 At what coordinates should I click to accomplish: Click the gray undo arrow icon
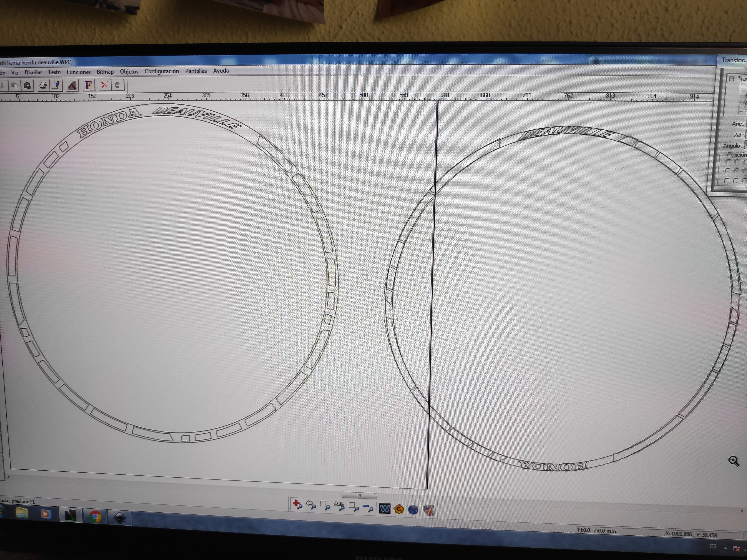pos(117,85)
